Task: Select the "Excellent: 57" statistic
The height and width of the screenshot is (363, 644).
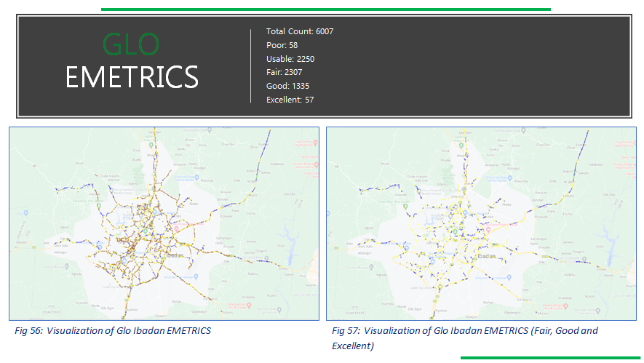Action: pos(290,100)
